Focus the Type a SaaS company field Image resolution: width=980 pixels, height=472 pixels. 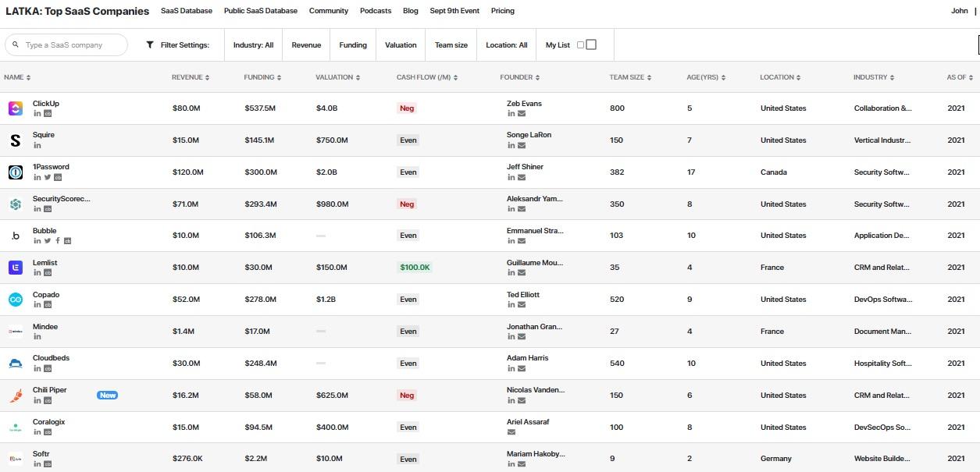(x=66, y=45)
